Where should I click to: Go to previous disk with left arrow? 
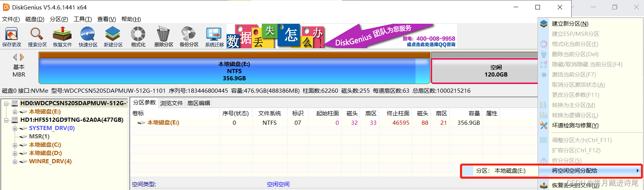click(15, 57)
